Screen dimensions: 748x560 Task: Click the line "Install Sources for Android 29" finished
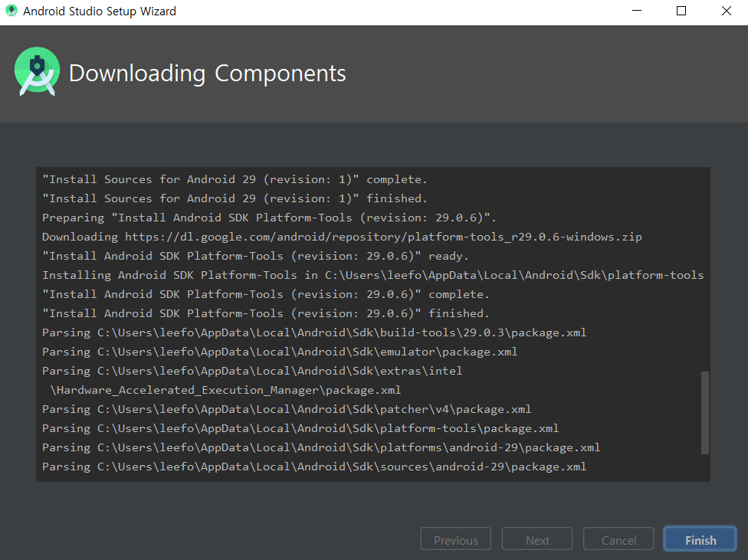tap(235, 198)
